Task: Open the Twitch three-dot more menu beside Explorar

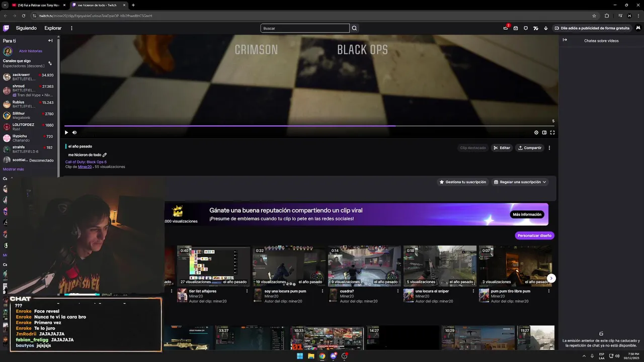Action: tap(71, 28)
